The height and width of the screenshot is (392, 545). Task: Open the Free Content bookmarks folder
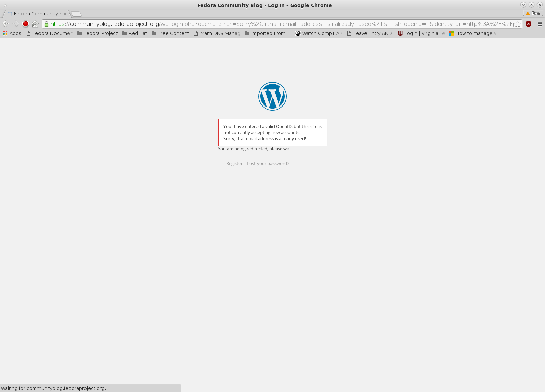170,33
